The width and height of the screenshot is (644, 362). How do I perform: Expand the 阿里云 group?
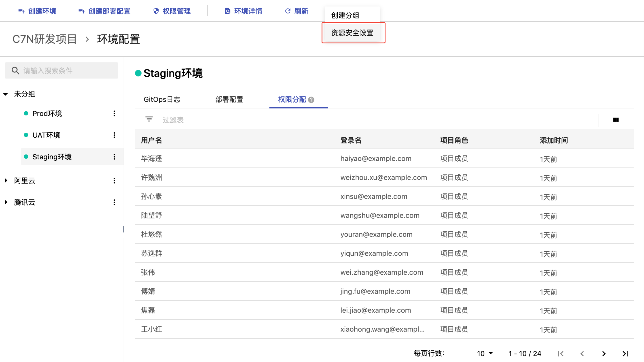coord(6,181)
